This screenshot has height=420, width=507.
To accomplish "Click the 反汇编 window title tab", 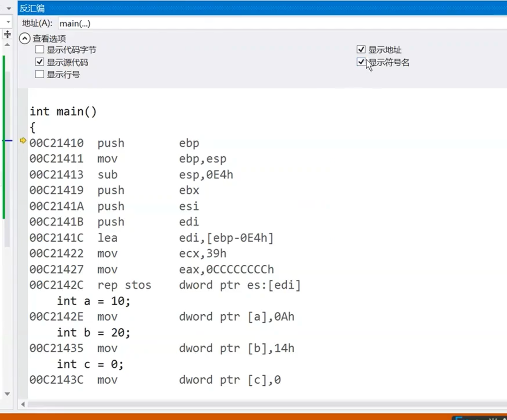I will (x=32, y=8).
